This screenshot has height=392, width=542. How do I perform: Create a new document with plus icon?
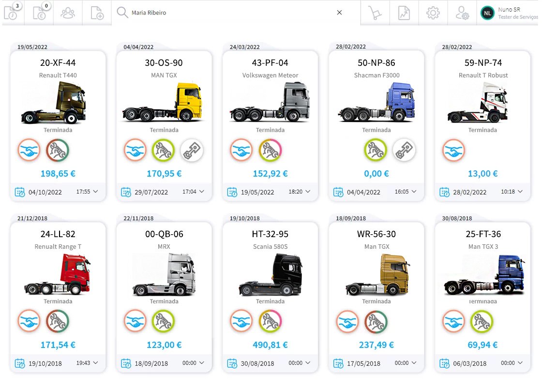coord(97,13)
